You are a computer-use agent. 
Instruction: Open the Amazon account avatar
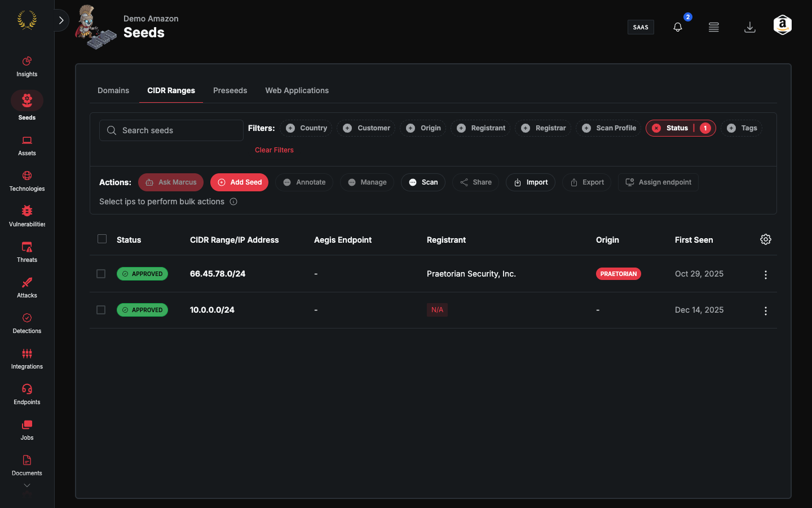coord(783,25)
